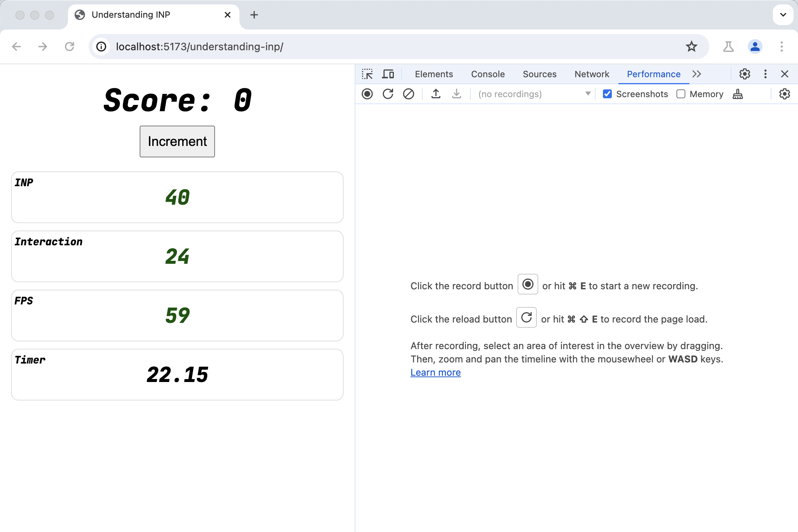The height and width of the screenshot is (532, 798).
Task: Click the Performance reload button
Action: point(387,94)
